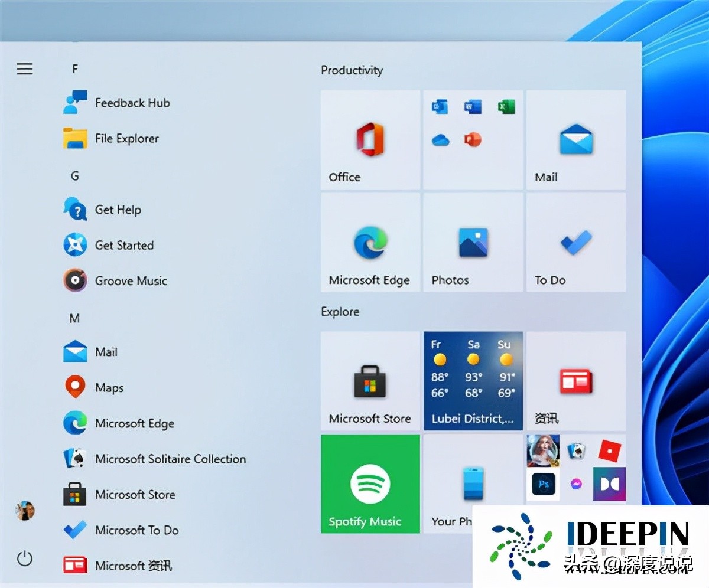Launch Microsoft Edge from the app list

pyautogui.click(x=119, y=423)
